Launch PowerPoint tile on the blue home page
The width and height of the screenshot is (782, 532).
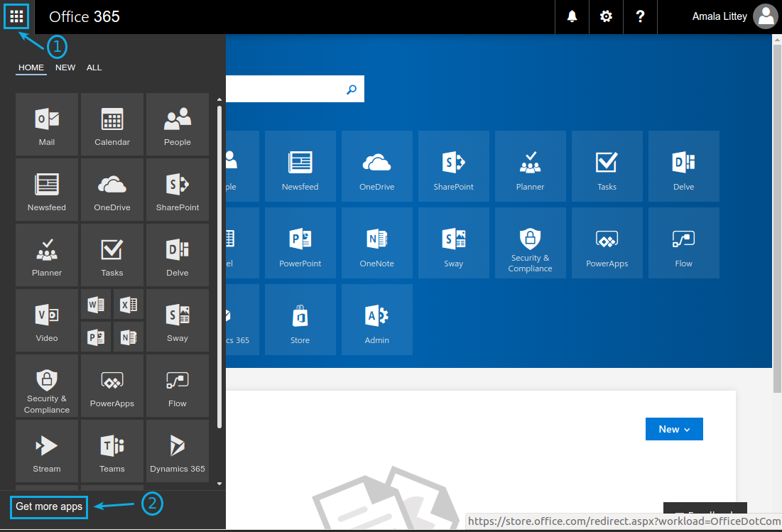[x=300, y=243]
